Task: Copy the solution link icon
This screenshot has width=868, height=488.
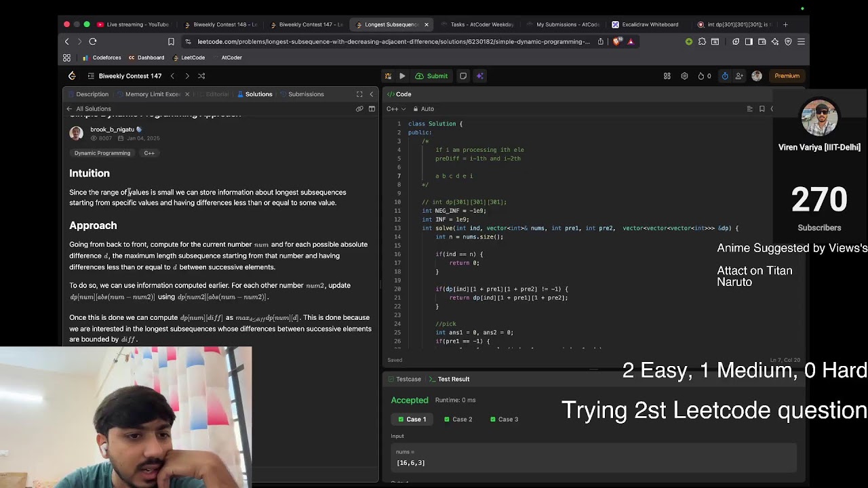Action: pyautogui.click(x=359, y=108)
